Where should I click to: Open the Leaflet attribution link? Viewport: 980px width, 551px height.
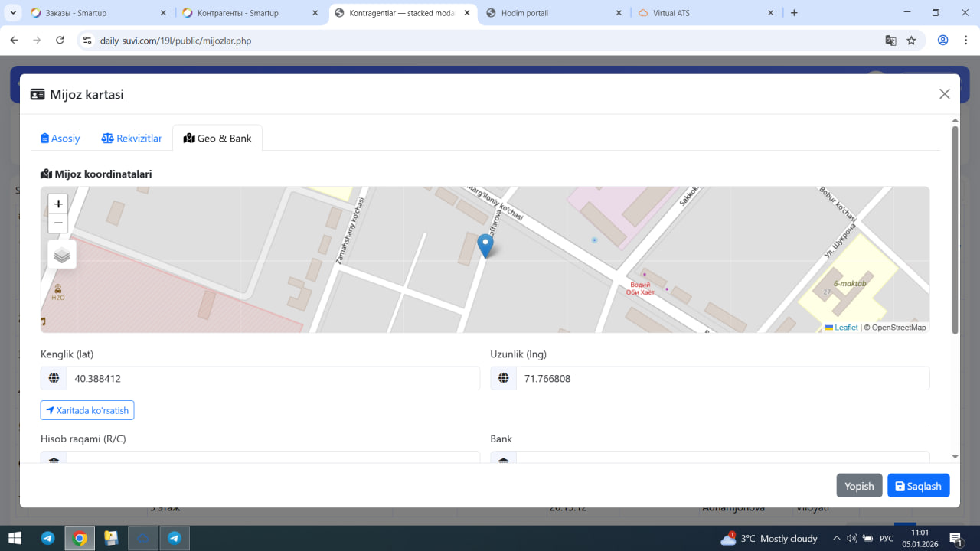[x=845, y=328]
